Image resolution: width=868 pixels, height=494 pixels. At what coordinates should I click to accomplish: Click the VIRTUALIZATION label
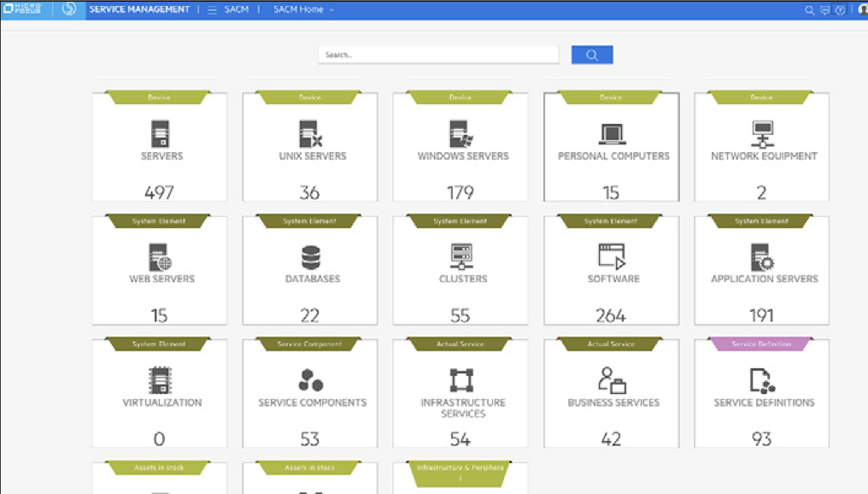[x=162, y=403]
